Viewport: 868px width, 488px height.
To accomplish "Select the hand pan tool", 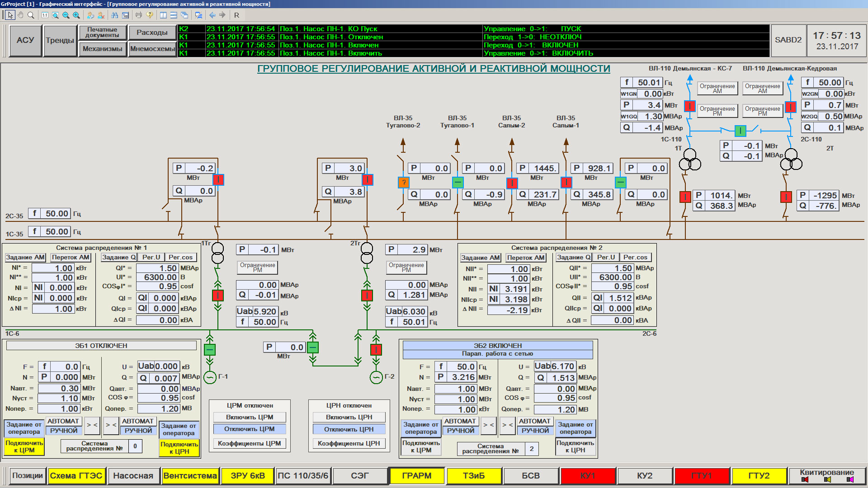I will click(x=20, y=15).
